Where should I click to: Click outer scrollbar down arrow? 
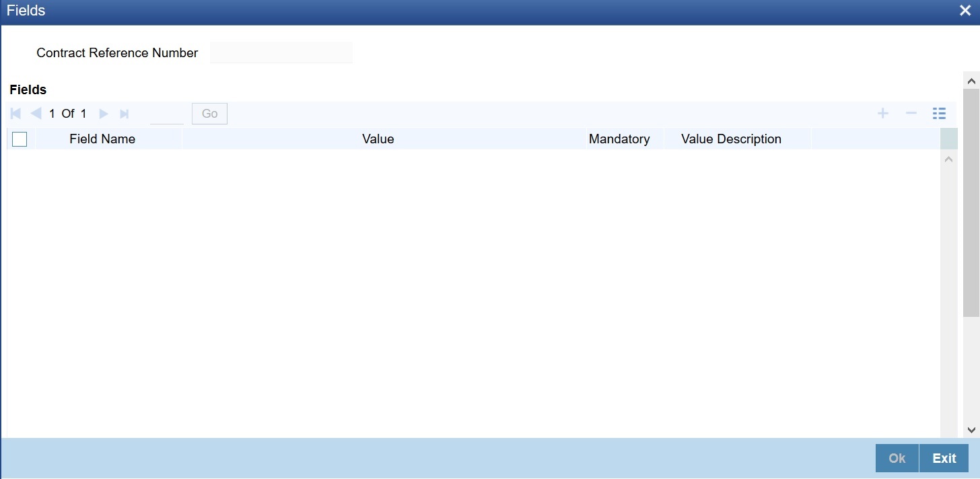[x=971, y=429]
